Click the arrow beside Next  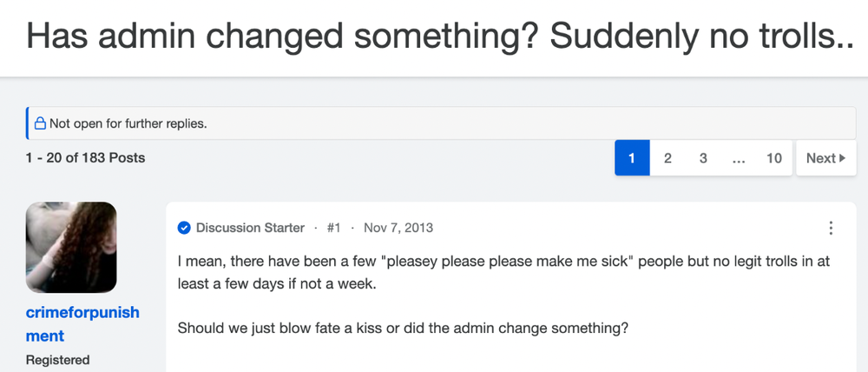[x=843, y=158]
